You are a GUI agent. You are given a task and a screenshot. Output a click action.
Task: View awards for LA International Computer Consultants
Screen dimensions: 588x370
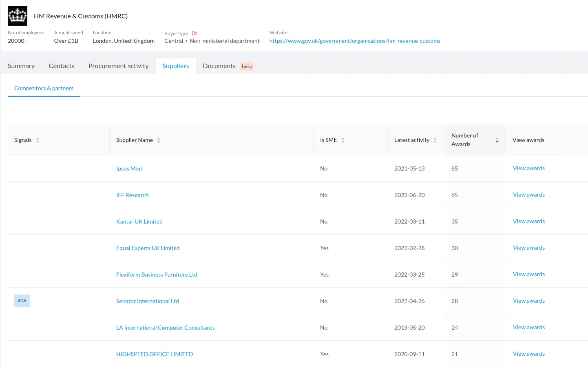coord(529,327)
